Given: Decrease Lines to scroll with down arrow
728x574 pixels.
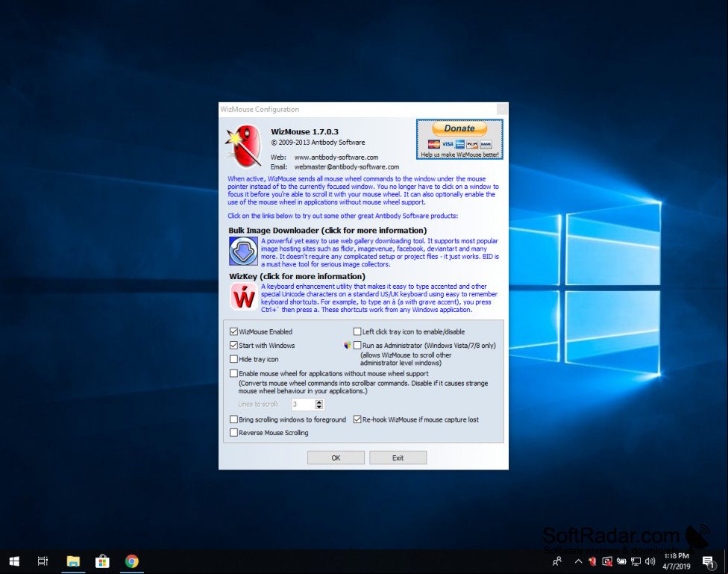Looking at the screenshot, I should [x=319, y=407].
